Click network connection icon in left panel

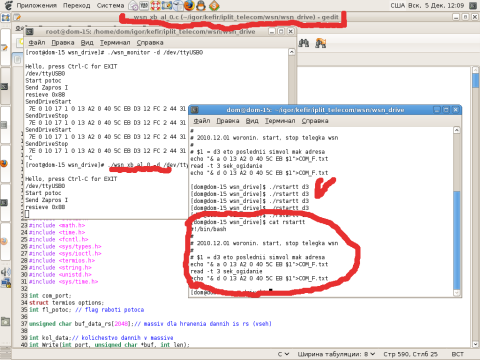tap(5, 283)
